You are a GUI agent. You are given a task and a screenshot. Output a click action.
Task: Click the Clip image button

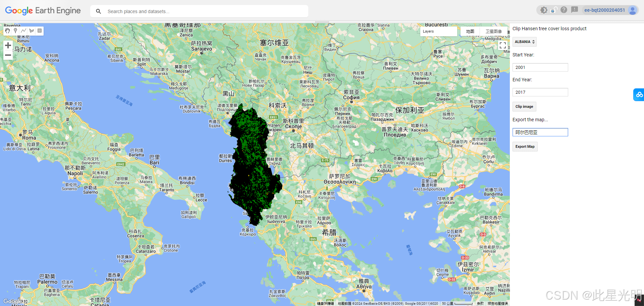(x=524, y=106)
